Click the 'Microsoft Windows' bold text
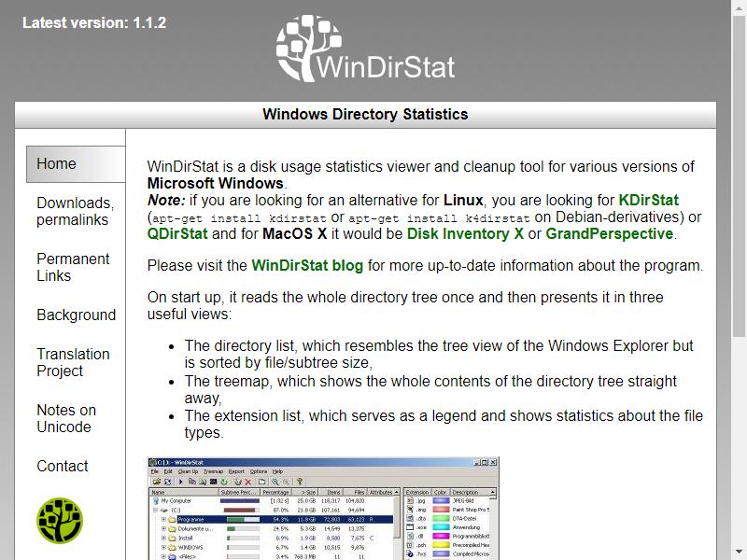Screen dimensions: 747x560 (x=216, y=183)
